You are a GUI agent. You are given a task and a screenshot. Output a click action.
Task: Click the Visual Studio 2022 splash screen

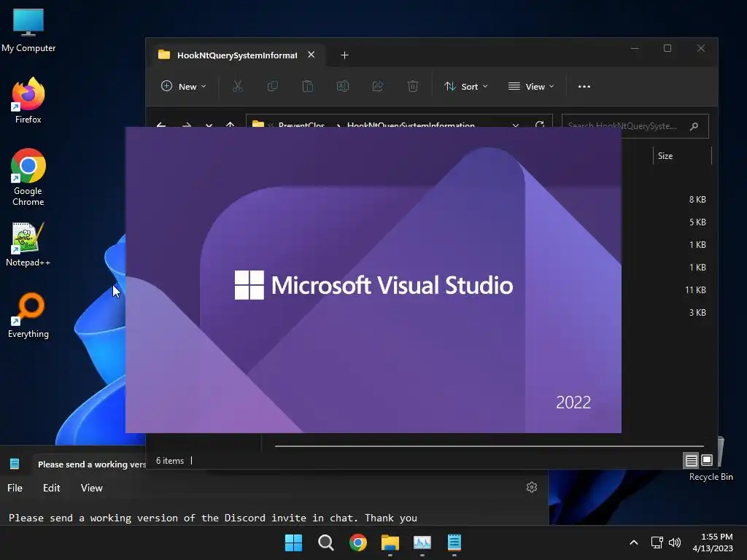(x=373, y=280)
